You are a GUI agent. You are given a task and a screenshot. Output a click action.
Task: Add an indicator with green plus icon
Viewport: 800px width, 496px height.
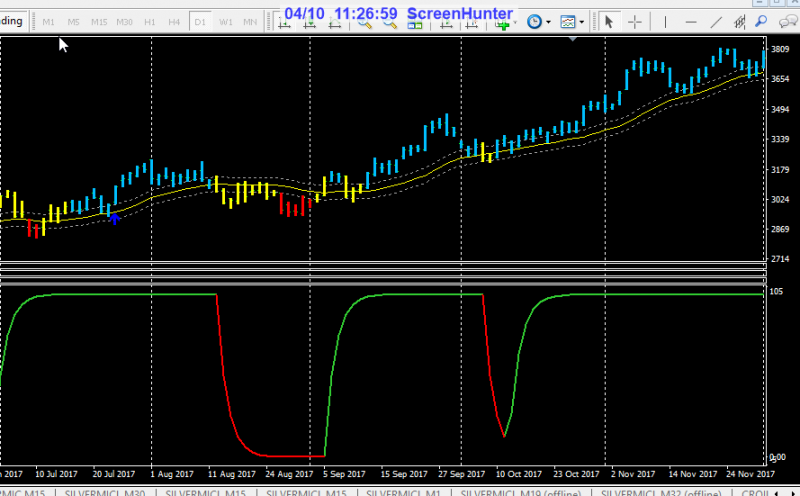503,24
